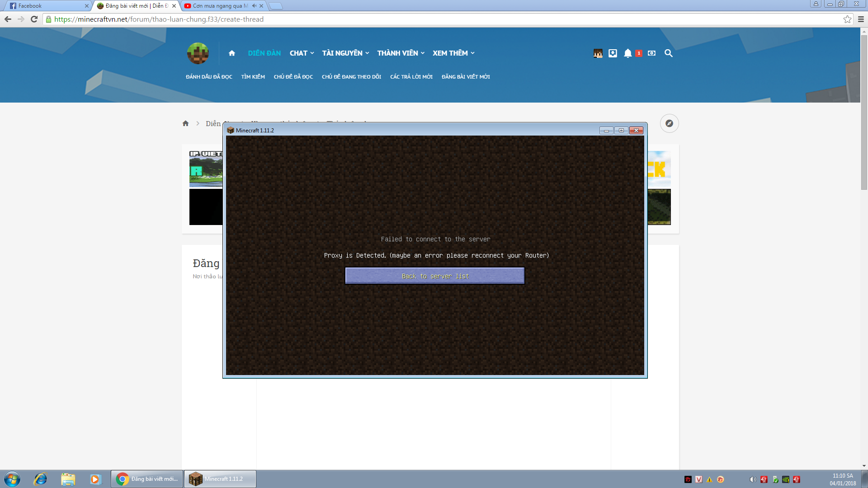Mute the YouTube tab audio icon
This screenshot has width=868, height=488.
click(254, 6)
